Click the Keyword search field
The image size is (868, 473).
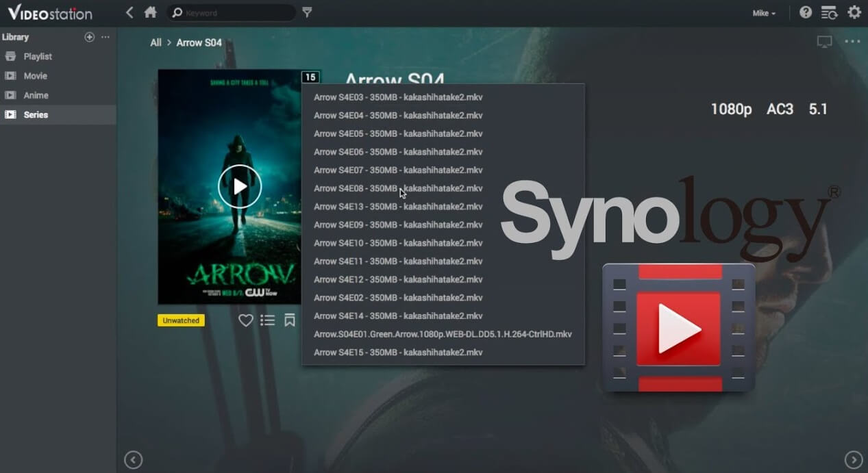(232, 12)
